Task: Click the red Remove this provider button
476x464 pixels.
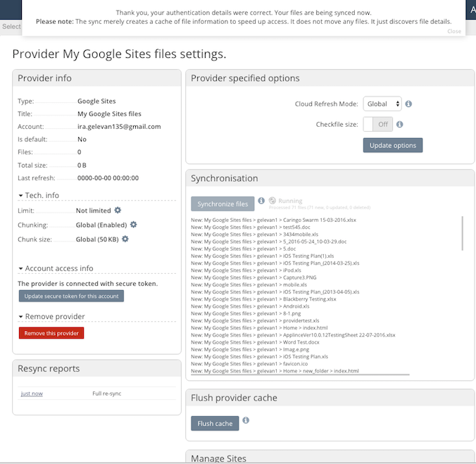Action: (x=51, y=333)
